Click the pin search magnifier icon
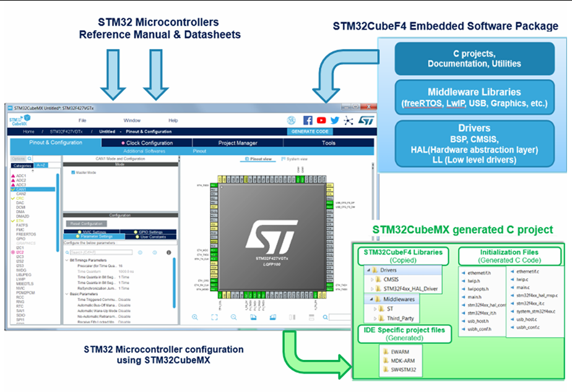 (325, 317)
